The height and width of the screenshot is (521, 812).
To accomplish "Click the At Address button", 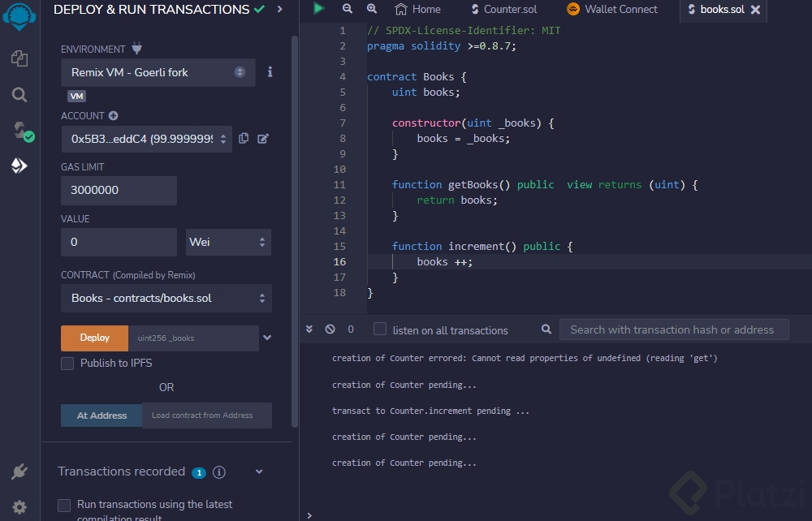I will pyautogui.click(x=101, y=416).
